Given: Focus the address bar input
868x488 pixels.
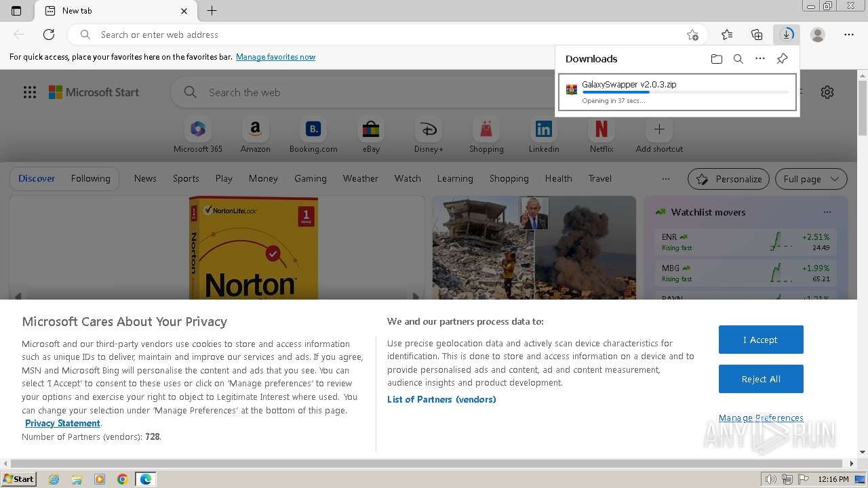Looking at the screenshot, I should pyautogui.click(x=387, y=35).
